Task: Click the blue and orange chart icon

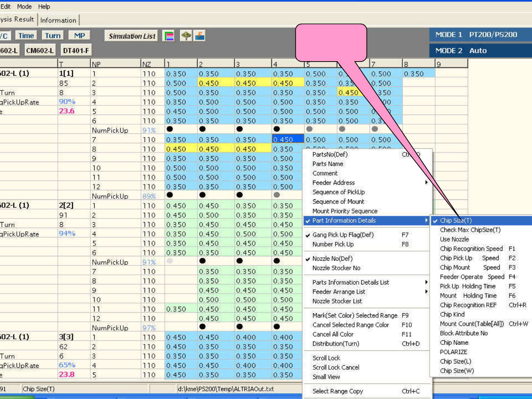Action: point(200,36)
